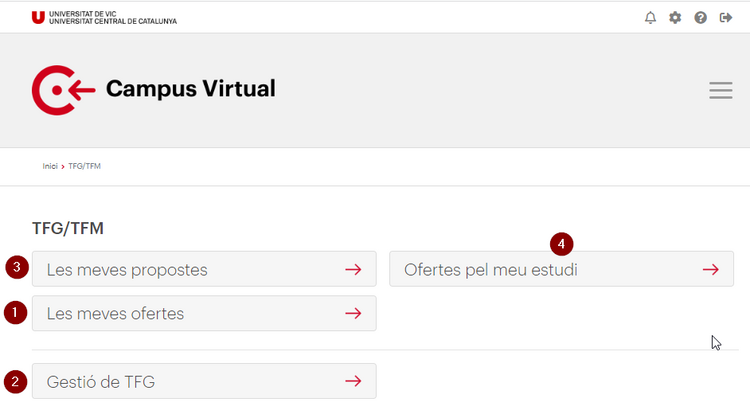Go to Inici breadcrumb link
This screenshot has width=750, height=418.
(x=50, y=166)
